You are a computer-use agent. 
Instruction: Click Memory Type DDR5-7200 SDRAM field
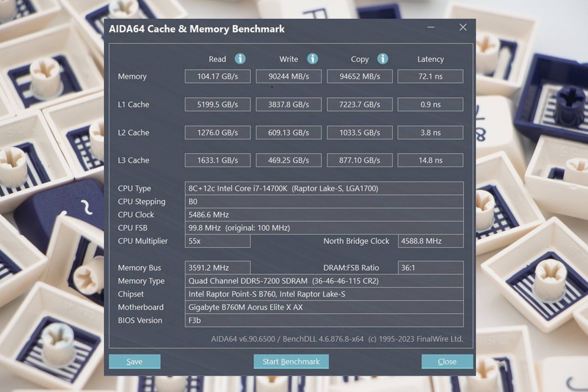click(324, 281)
